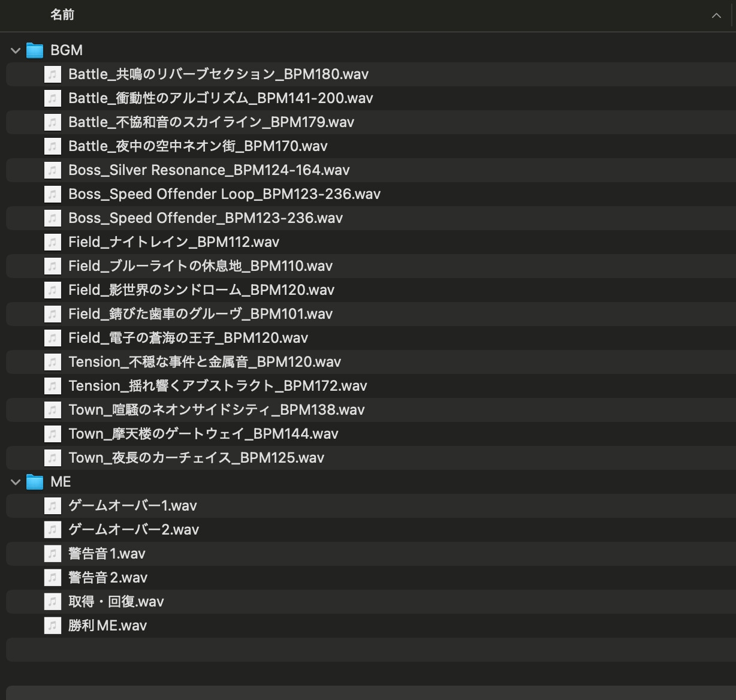Viewport: 736px width, 700px height.
Task: Click audio icon of 取得・回復.wav
Action: point(53,602)
